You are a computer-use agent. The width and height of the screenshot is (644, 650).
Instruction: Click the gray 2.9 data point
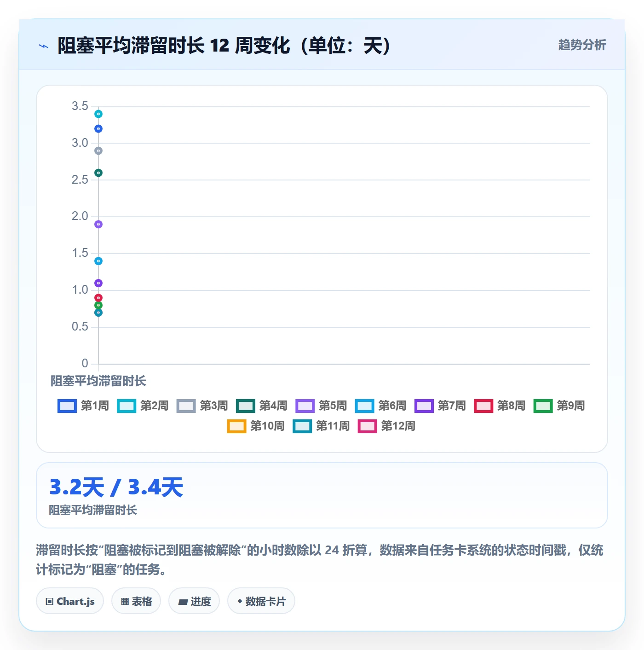click(98, 151)
